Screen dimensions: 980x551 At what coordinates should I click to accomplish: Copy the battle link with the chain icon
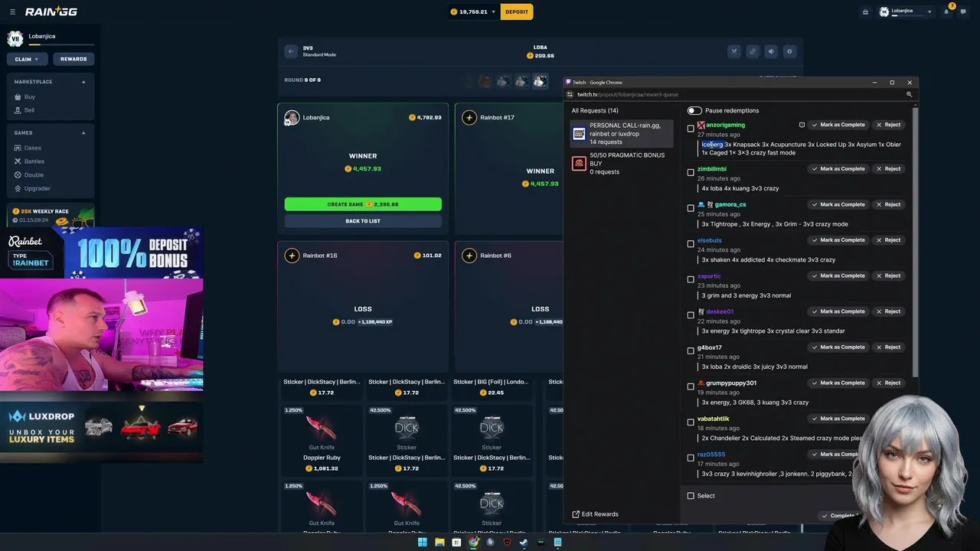(753, 51)
